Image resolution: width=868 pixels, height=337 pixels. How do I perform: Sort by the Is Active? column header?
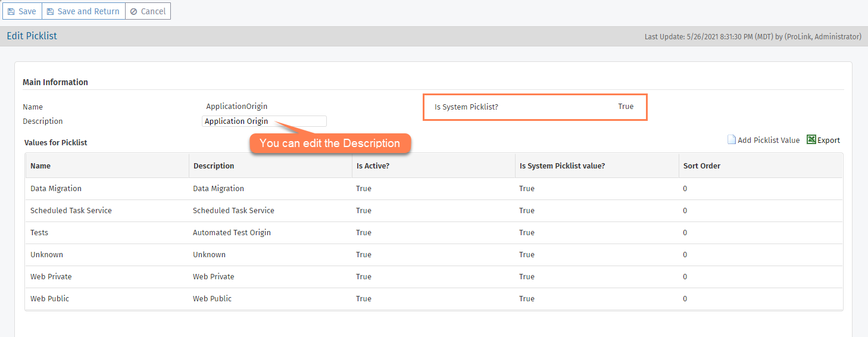(x=373, y=166)
